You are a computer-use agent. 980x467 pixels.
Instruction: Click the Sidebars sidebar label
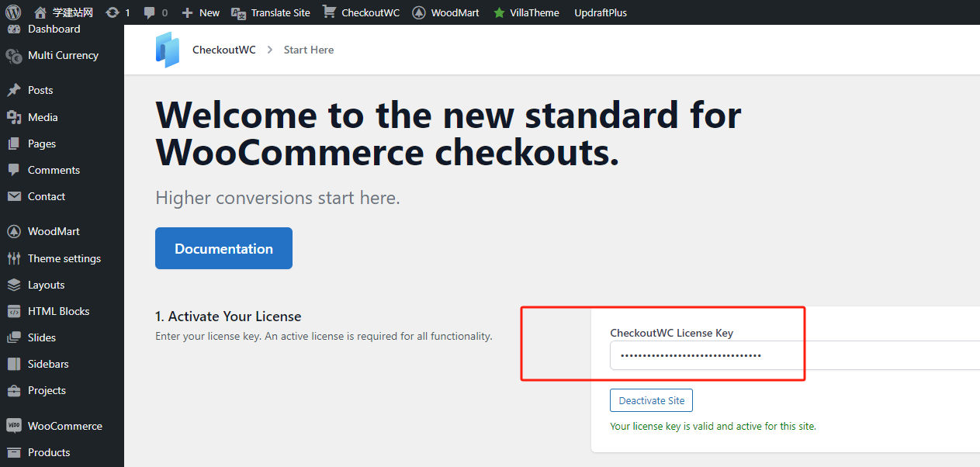tap(48, 364)
